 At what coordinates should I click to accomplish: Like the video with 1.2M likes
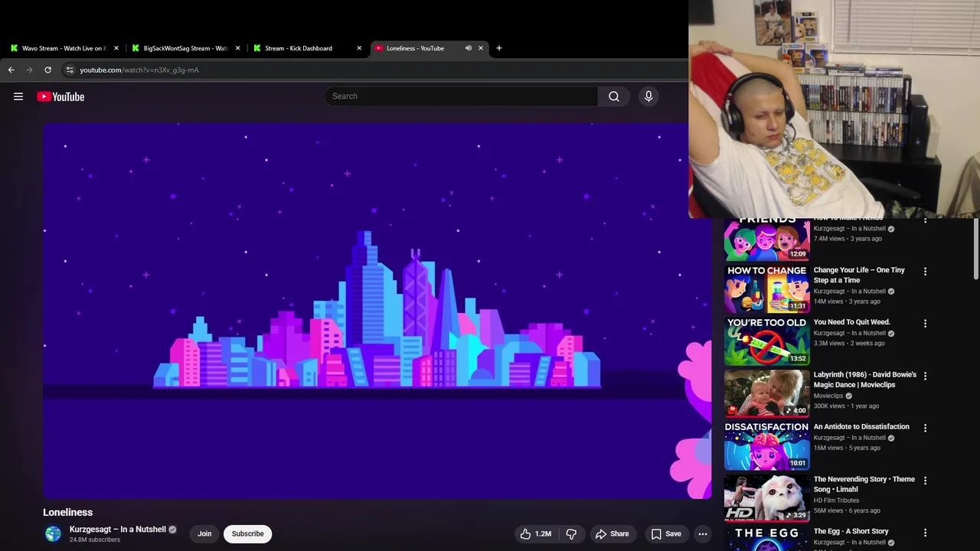(536, 534)
